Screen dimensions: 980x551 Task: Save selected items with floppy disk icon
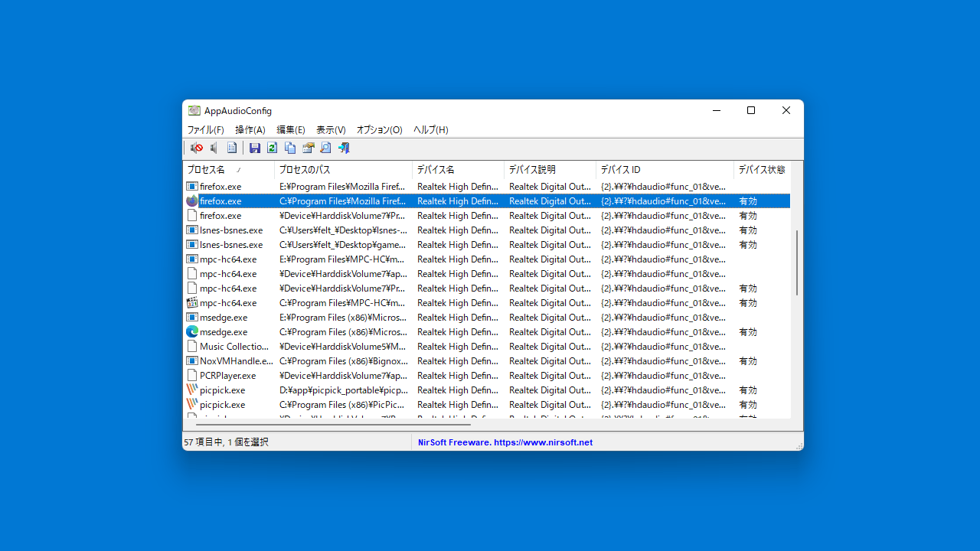point(255,148)
